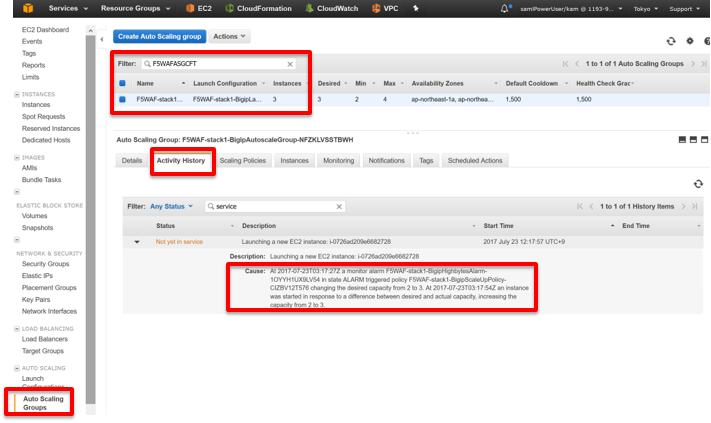Open Auto Scaling Groups in sidebar
The width and height of the screenshot is (711, 423).
coord(43,403)
